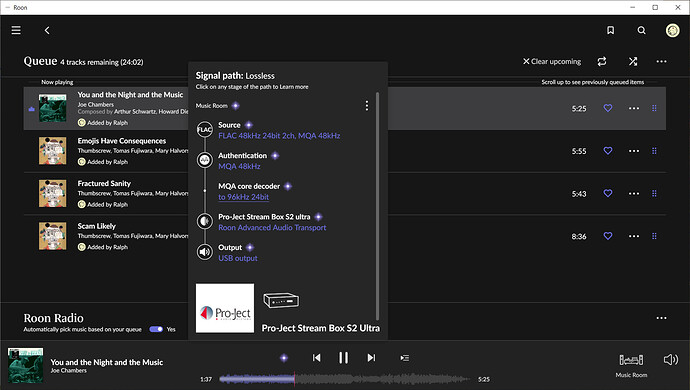Image resolution: width=690 pixels, height=390 pixels.
Task: Click the Pro-Ject logo thumbnail
Action: (225, 308)
